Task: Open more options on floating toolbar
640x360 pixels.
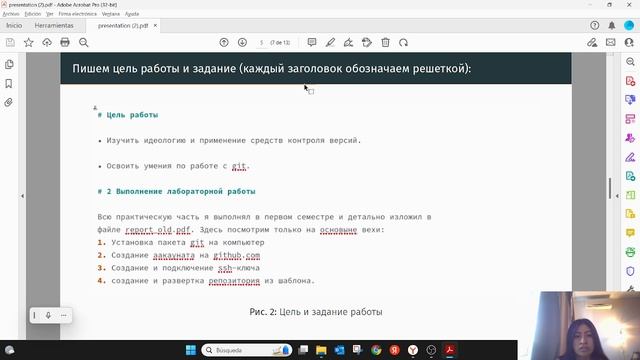Action: [x=64, y=315]
